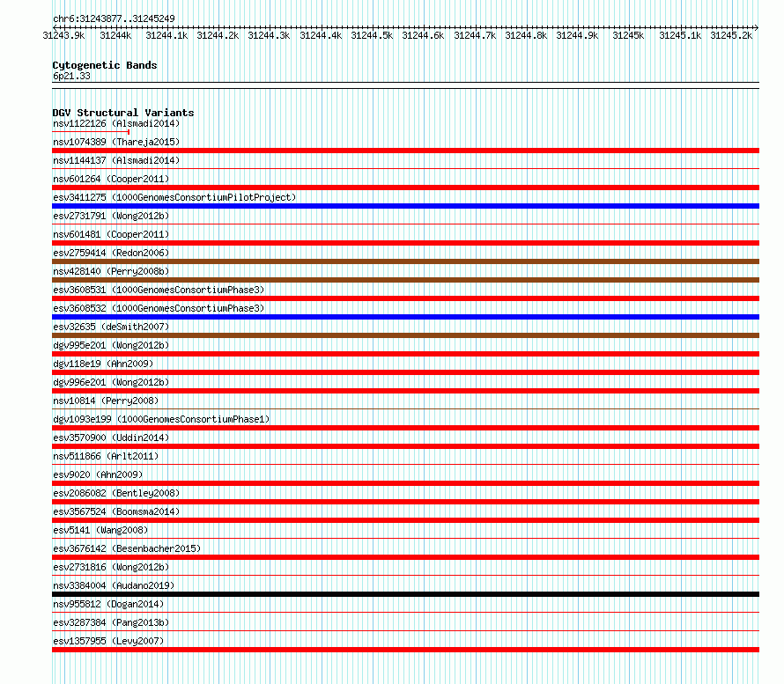
Task: Click the black bar under nsv3384004
Action: pos(405,594)
